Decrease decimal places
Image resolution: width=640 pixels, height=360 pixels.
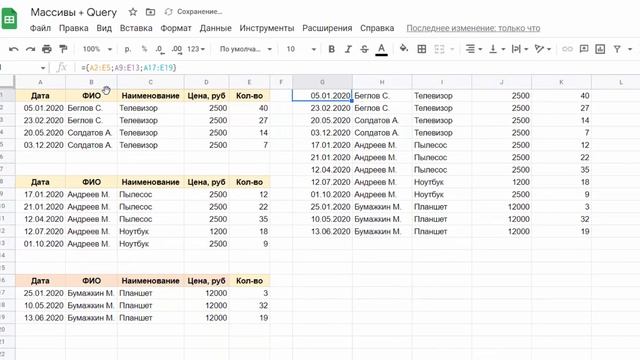coord(160,49)
